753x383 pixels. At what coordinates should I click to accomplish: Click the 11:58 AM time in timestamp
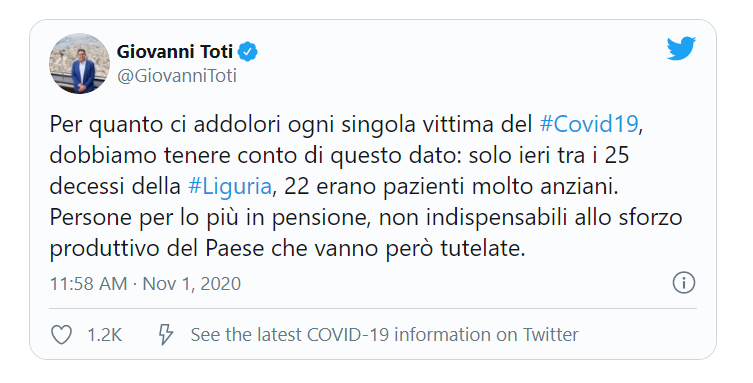[x=88, y=284]
